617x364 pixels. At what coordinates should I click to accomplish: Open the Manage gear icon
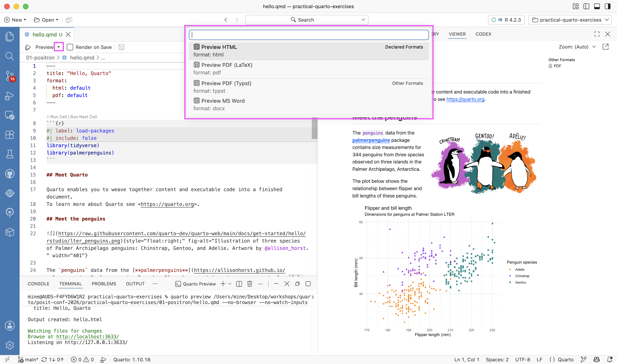[10, 345]
